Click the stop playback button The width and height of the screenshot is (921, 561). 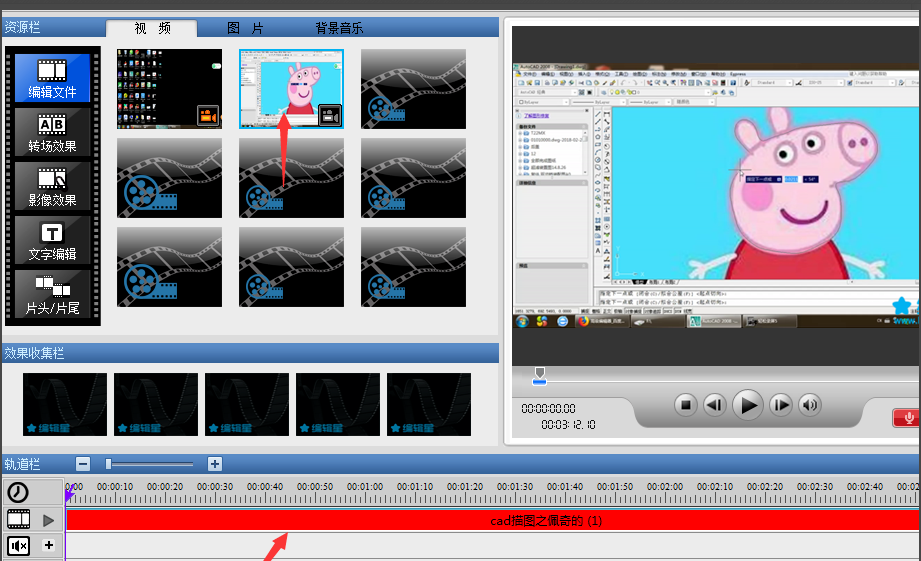pyautogui.click(x=685, y=405)
